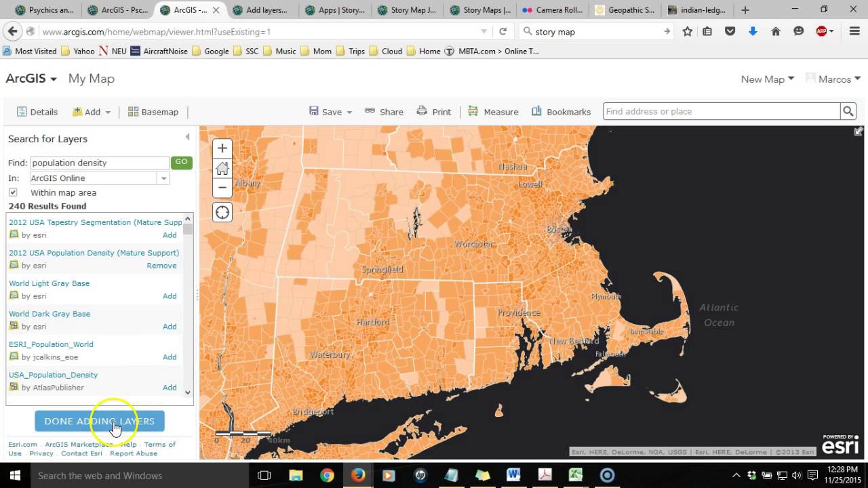The height and width of the screenshot is (488, 868).
Task: Print the map
Action: (434, 112)
